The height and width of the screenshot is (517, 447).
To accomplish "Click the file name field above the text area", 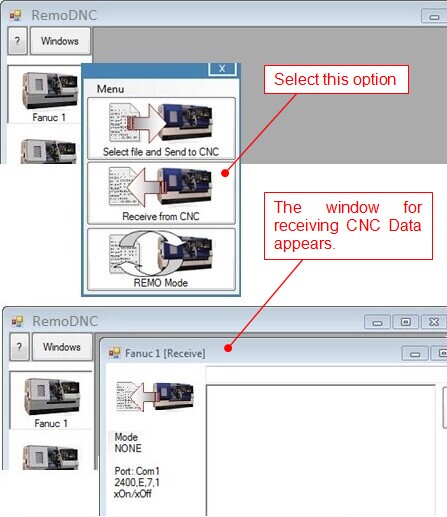I will tap(326, 374).
